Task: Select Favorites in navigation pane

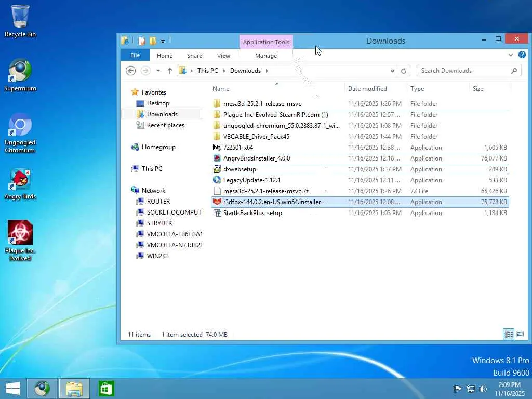Action: (154, 92)
